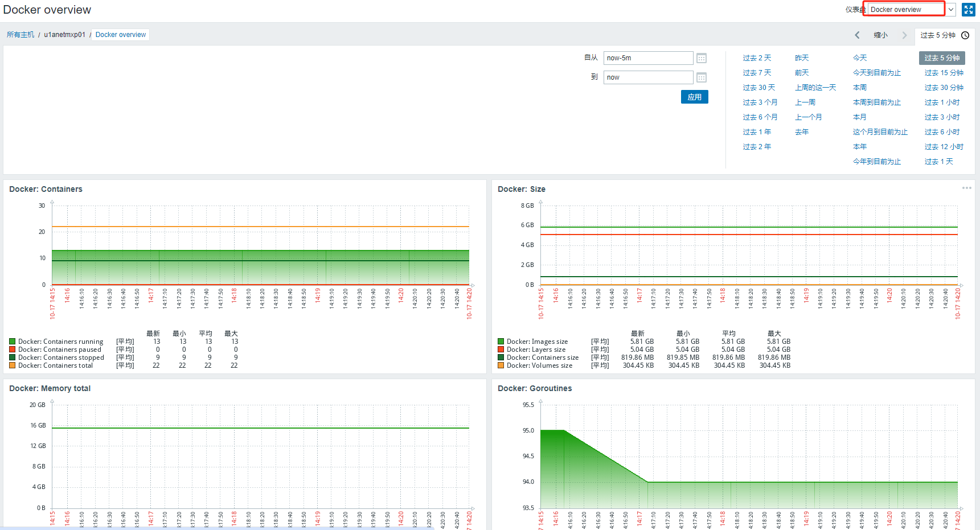
Task: Click the Docker: Goroutines graph area
Action: click(x=749, y=455)
